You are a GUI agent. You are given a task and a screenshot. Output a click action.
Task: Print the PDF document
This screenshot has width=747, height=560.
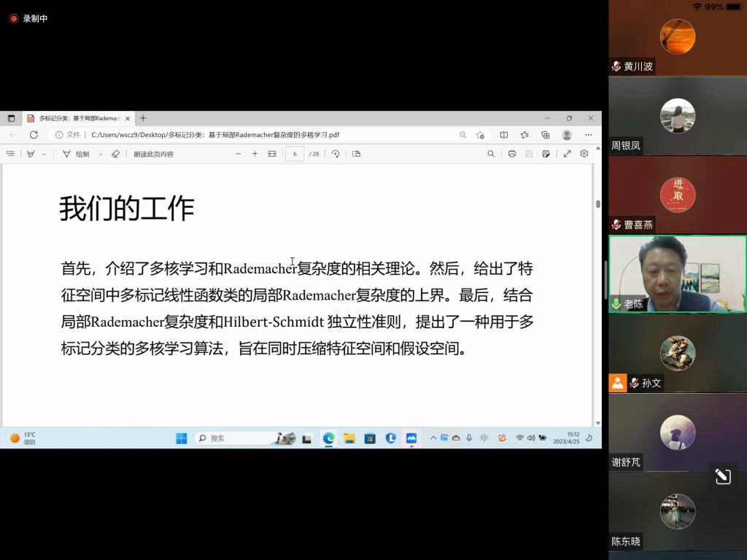pyautogui.click(x=512, y=154)
